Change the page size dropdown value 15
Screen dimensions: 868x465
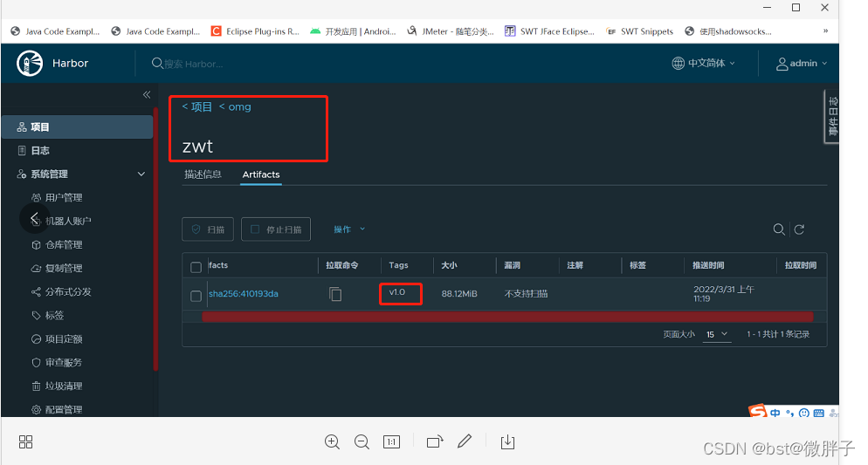point(717,335)
